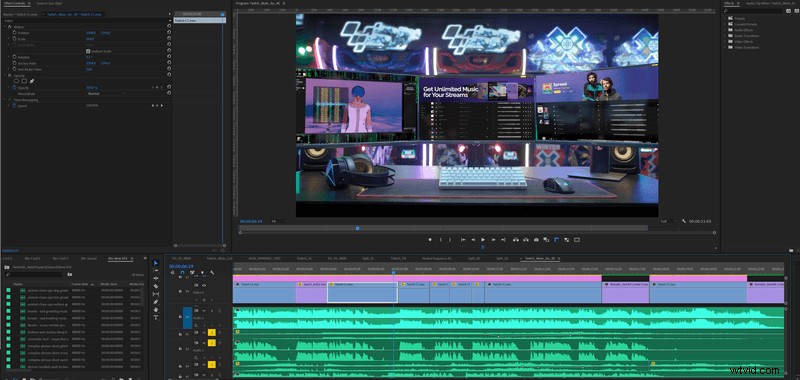Screen dimensions: 800x380
Task: Select the Razor tool
Action: click(x=156, y=286)
